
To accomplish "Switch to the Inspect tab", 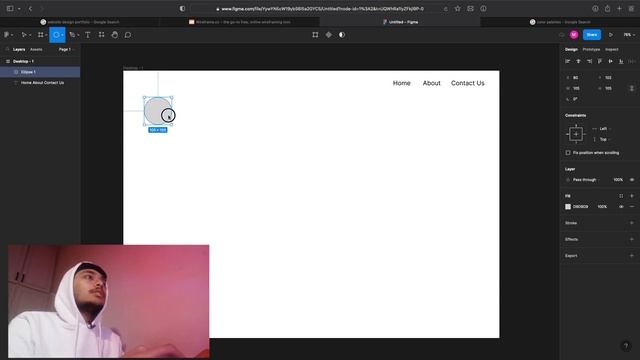I will (611, 49).
